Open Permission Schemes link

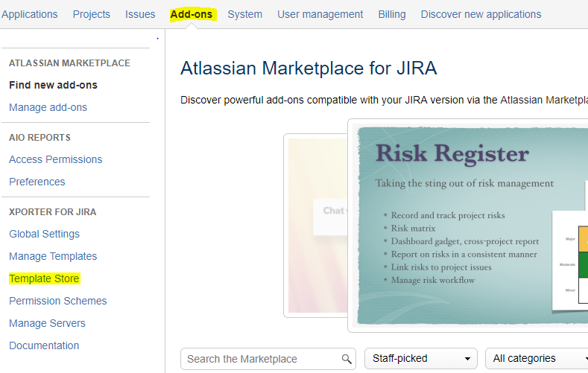[57, 301]
